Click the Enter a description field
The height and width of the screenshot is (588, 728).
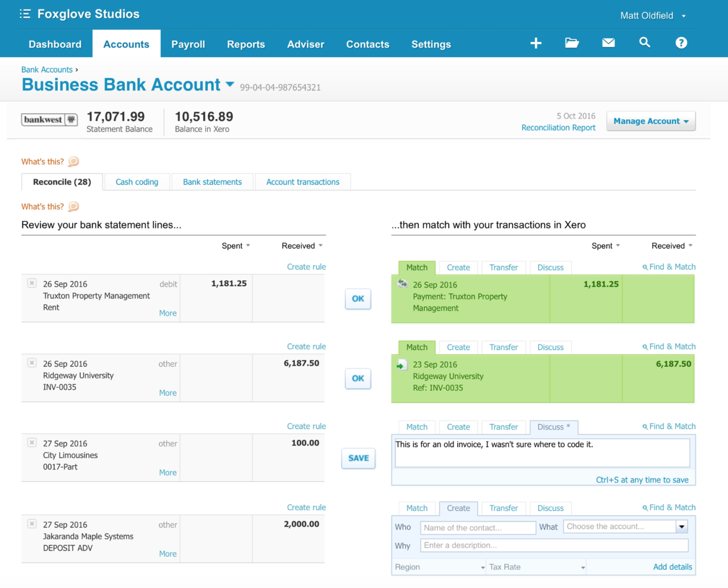pyautogui.click(x=553, y=545)
